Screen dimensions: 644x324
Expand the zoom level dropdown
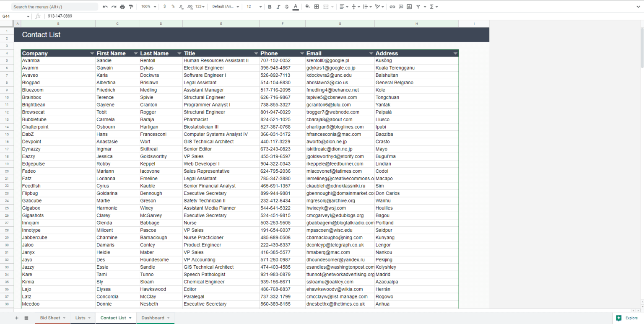point(155,6)
